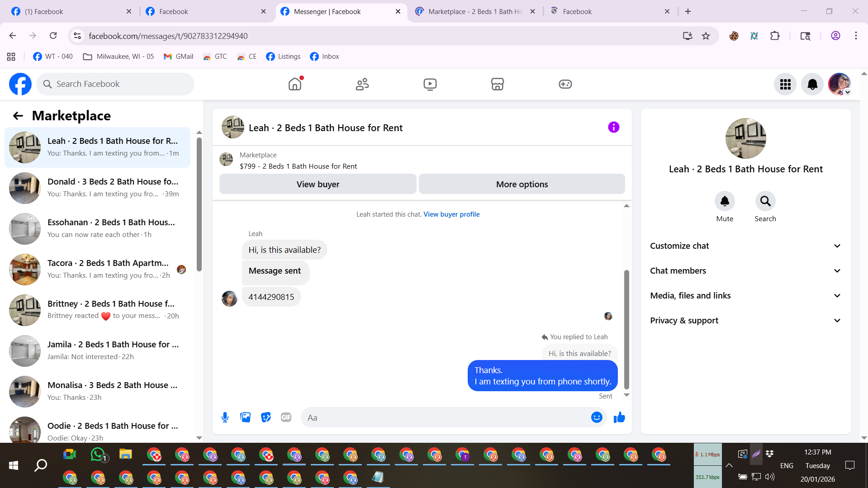868x488 pixels.
Task: Expand Media, files and links section
Action: 745,296
